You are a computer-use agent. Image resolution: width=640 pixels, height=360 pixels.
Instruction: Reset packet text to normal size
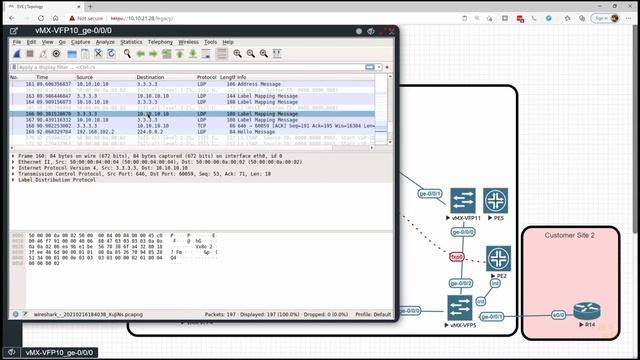(x=264, y=54)
